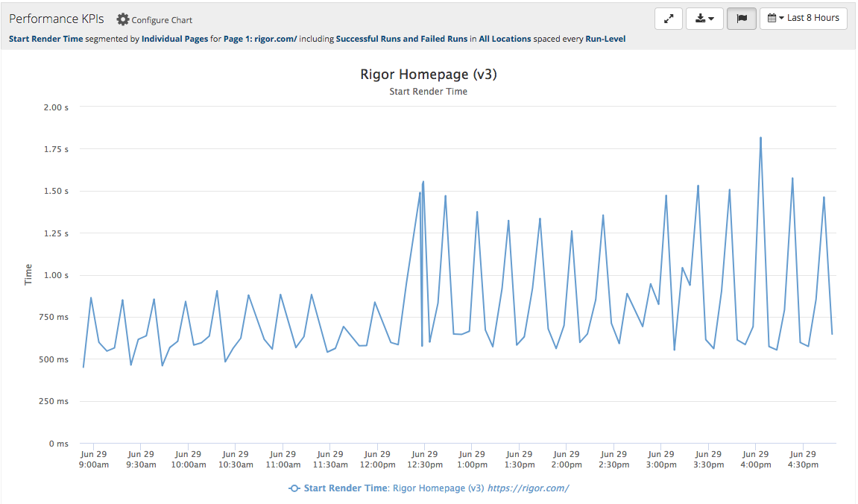Click the 750 ms y-axis label

(54, 318)
